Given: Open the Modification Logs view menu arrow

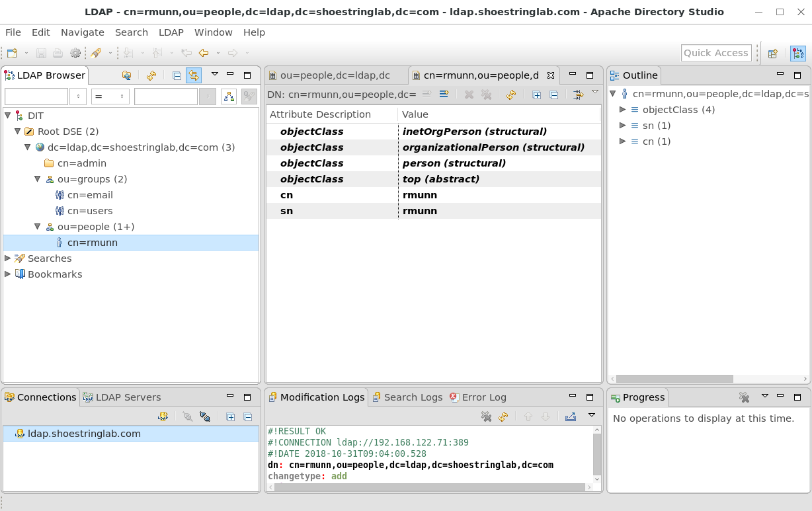Looking at the screenshot, I should pyautogui.click(x=592, y=415).
